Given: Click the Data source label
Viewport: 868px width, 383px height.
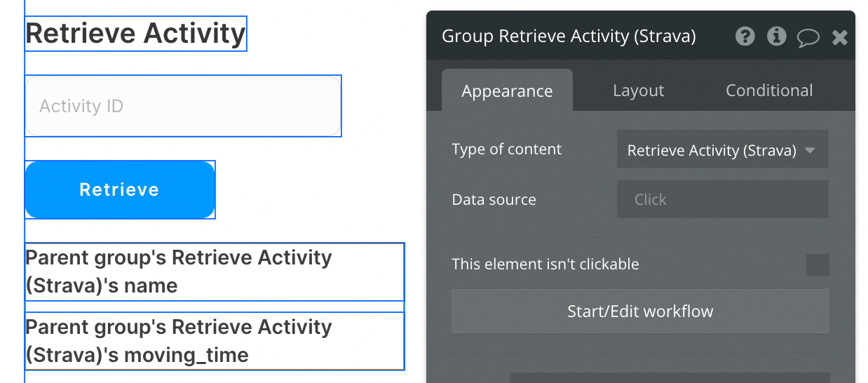Looking at the screenshot, I should 494,200.
